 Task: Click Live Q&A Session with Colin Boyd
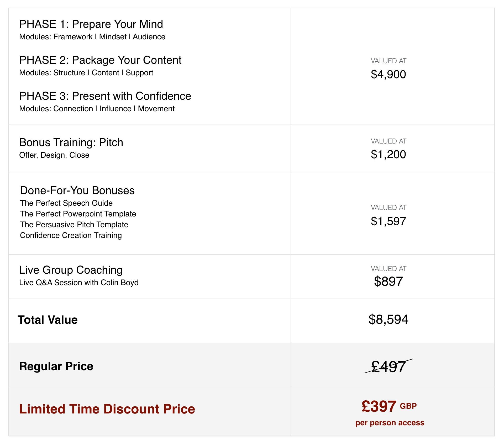pos(79,283)
